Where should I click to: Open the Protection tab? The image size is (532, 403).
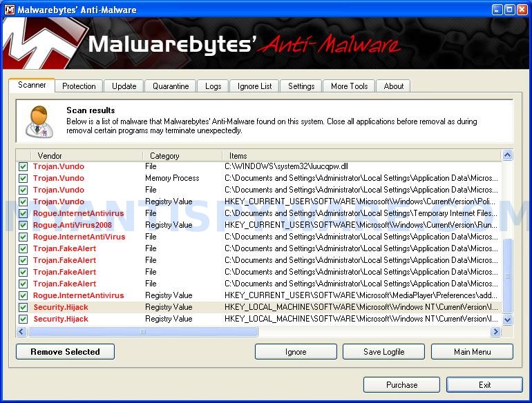[x=79, y=86]
